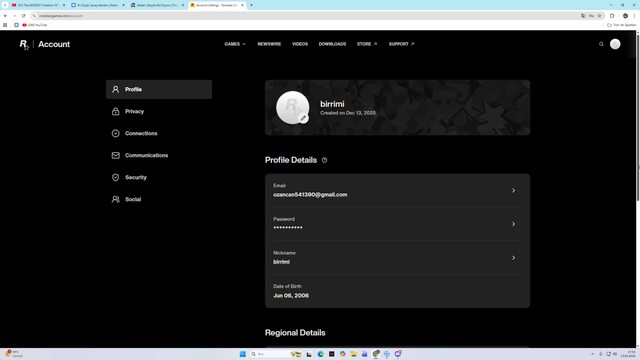Click the Profile person icon in sidebar
The image size is (640, 360).
(x=116, y=89)
